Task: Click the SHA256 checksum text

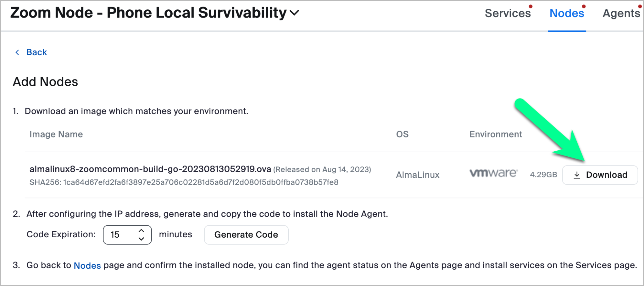Action: click(x=184, y=182)
